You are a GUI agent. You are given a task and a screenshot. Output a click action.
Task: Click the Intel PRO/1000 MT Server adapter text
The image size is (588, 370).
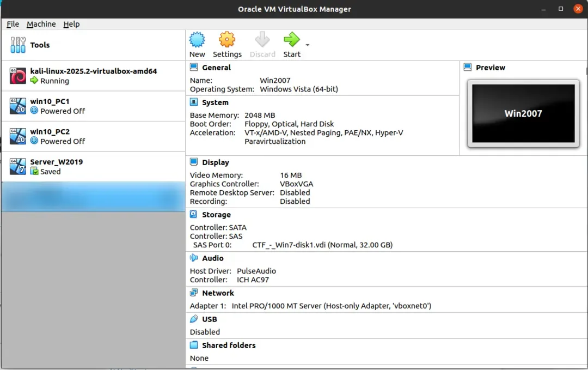pyautogui.click(x=331, y=306)
